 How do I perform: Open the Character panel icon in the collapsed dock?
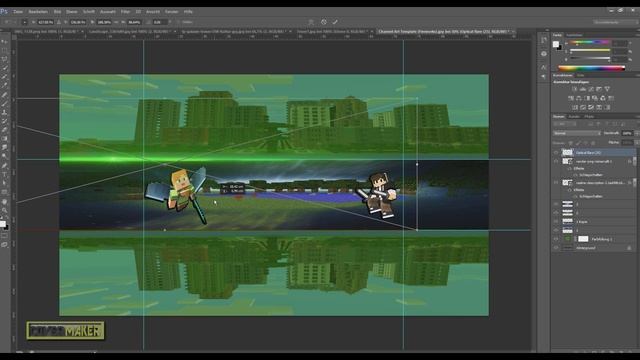(544, 67)
